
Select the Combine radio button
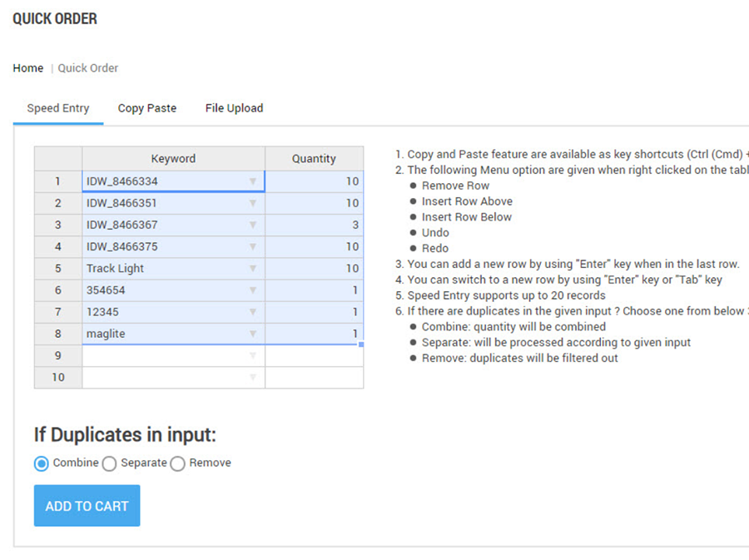click(42, 463)
